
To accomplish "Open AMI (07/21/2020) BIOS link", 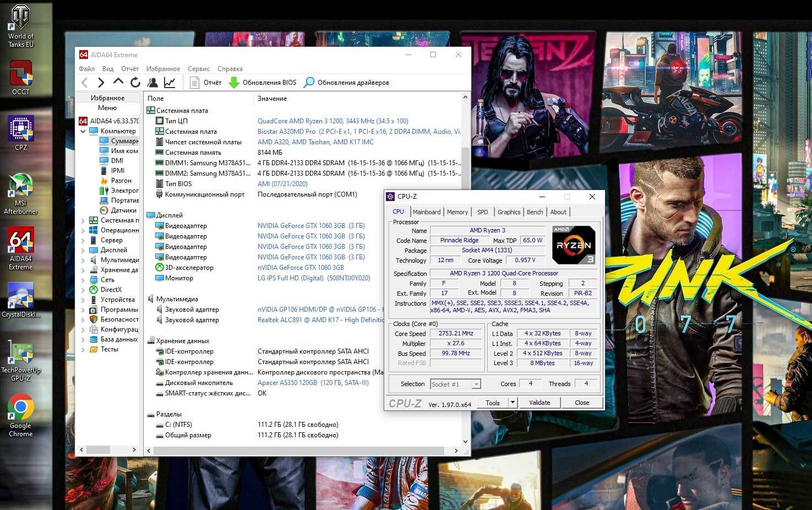I will click(x=282, y=184).
